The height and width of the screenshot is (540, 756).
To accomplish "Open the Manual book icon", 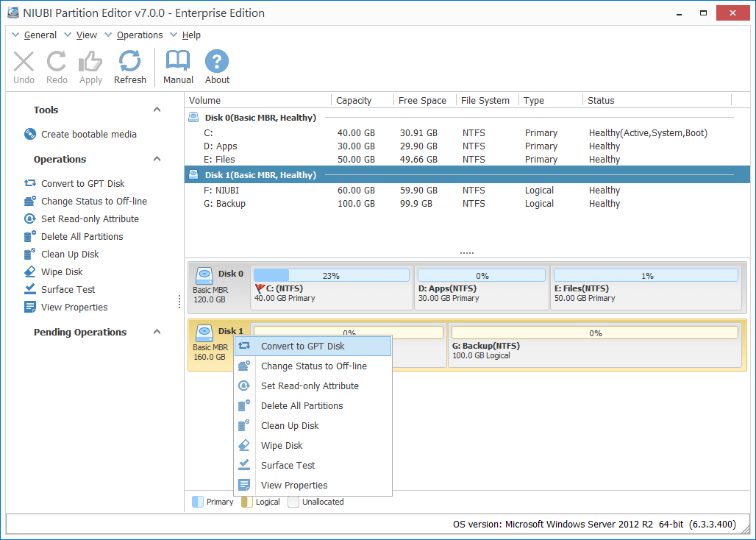I will coord(178,62).
